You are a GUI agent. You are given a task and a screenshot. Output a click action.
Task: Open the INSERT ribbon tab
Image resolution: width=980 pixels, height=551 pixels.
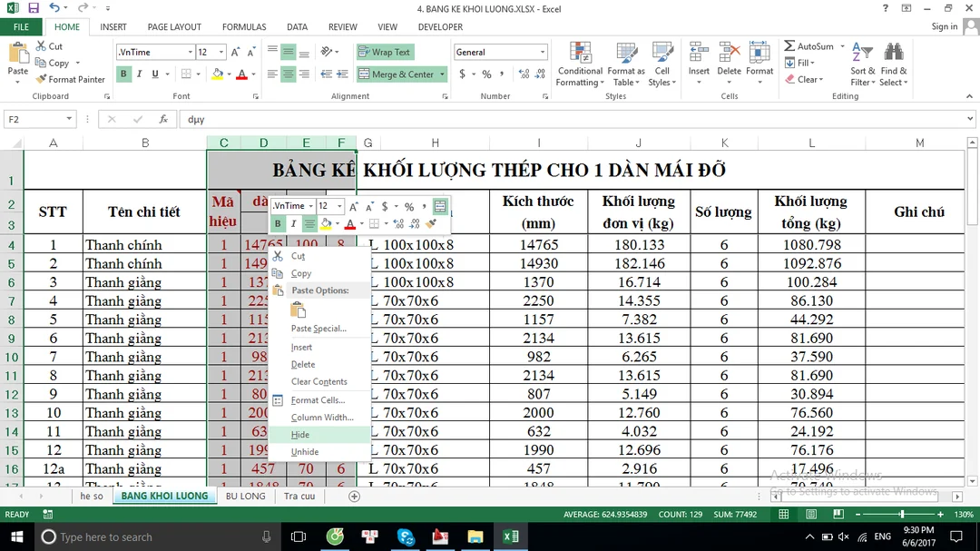point(113,27)
